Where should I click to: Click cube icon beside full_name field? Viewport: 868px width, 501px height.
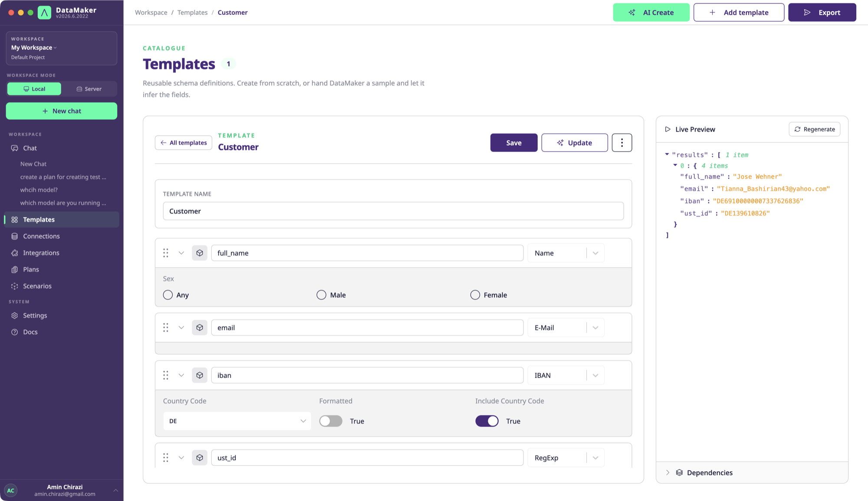tap(200, 253)
